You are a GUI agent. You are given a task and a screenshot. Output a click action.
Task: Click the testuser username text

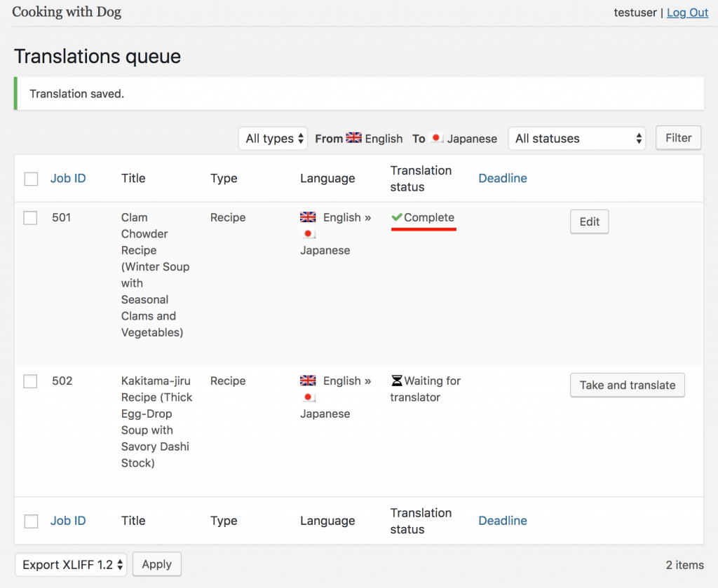(635, 13)
